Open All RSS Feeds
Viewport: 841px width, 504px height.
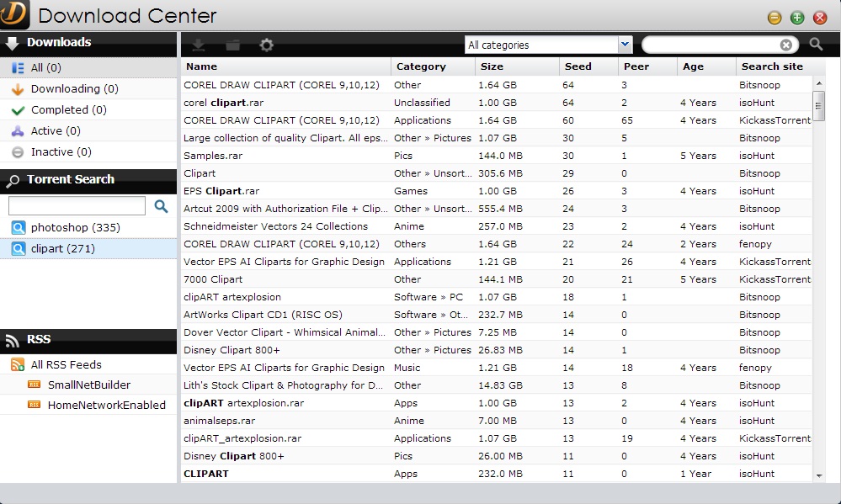[88, 364]
